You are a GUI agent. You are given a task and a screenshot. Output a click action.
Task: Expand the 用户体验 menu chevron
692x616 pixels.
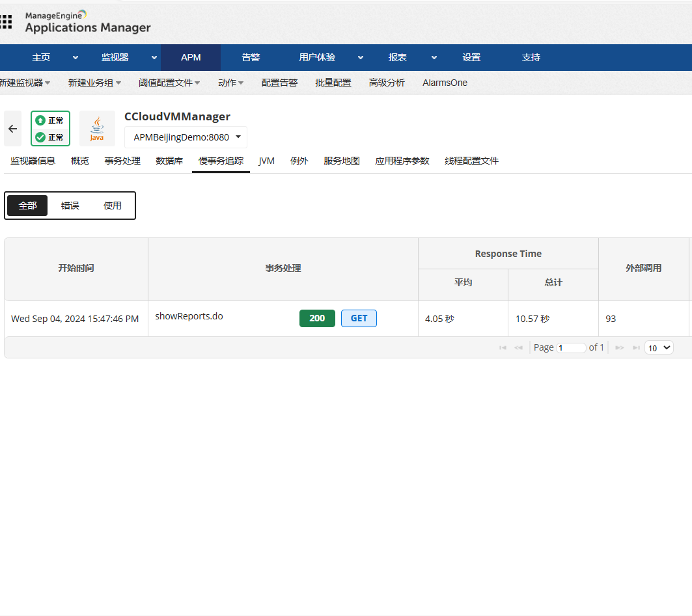coord(361,57)
